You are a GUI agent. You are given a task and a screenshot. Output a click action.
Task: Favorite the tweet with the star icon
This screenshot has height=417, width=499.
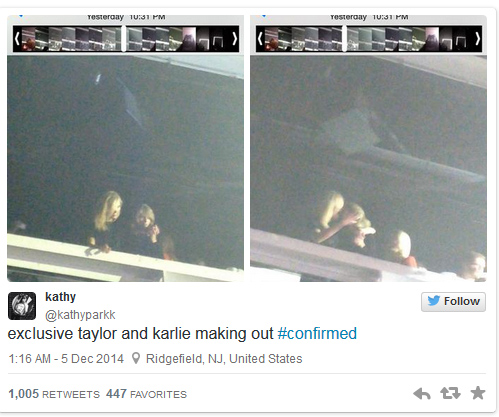[478, 393]
